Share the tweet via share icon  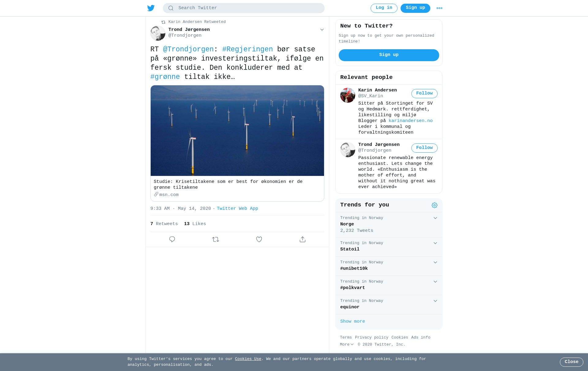(303, 239)
